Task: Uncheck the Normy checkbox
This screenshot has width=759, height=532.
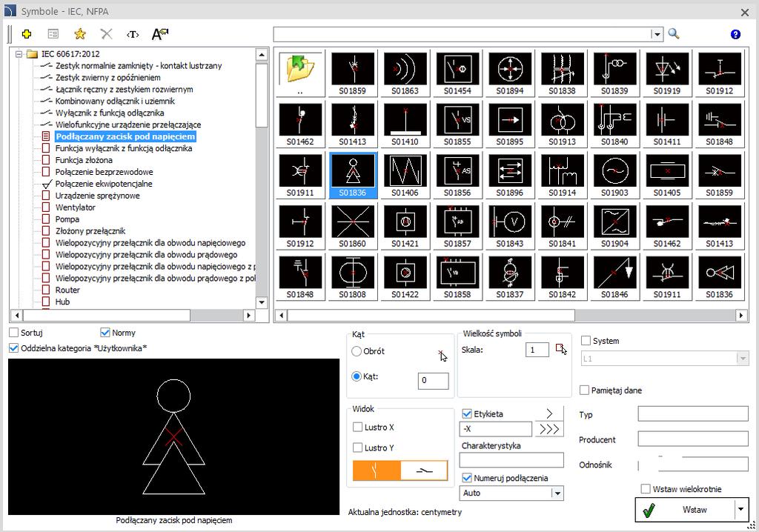Action: tap(105, 333)
